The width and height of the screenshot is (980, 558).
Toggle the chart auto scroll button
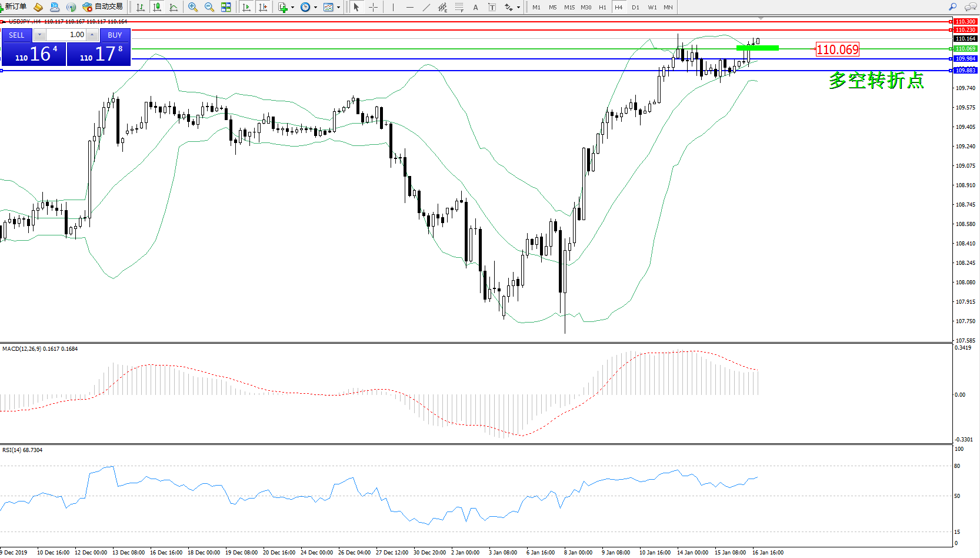pos(246,7)
